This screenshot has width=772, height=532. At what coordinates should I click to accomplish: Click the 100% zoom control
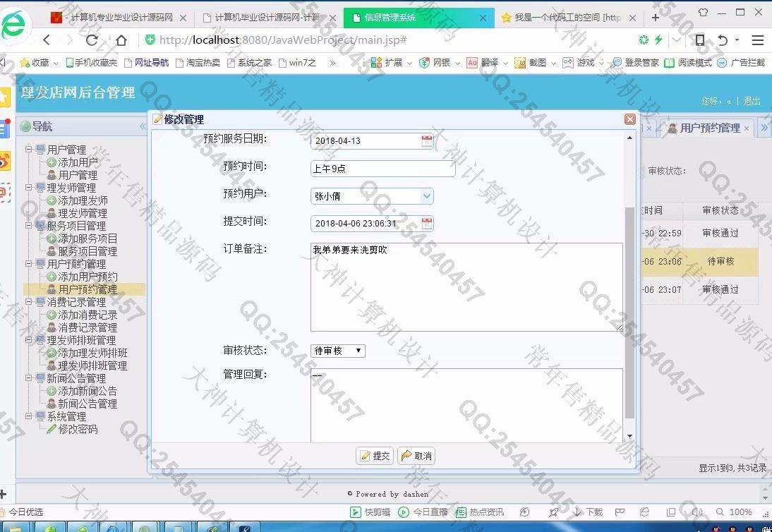[x=734, y=512]
